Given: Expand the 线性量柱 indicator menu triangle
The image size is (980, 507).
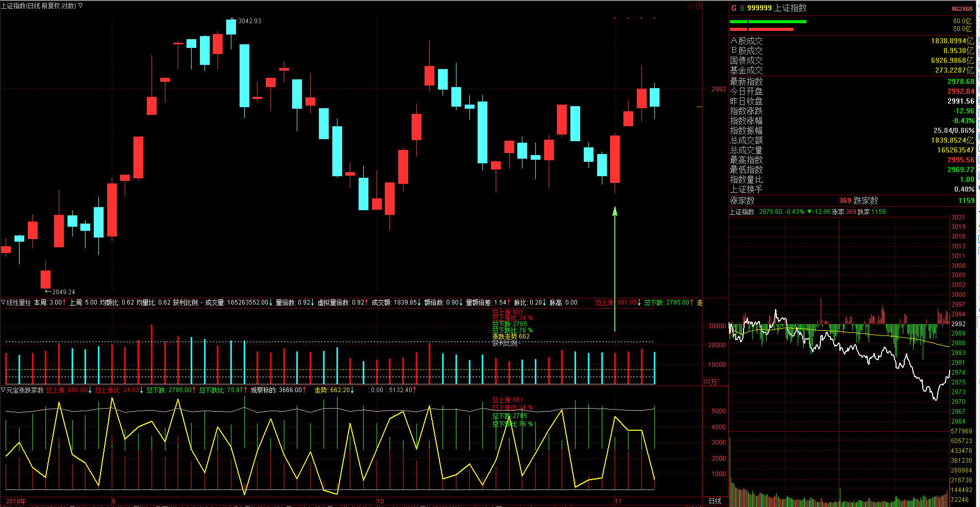Looking at the screenshot, I should (x=3, y=302).
